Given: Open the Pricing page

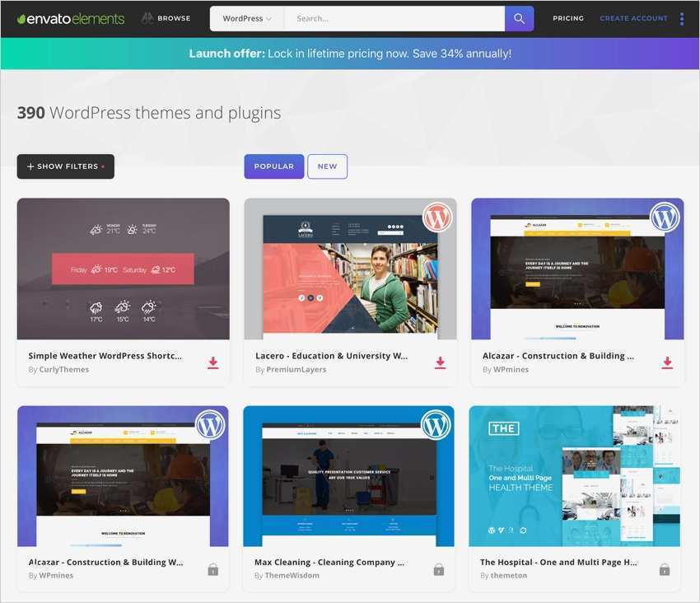Looking at the screenshot, I should point(568,18).
